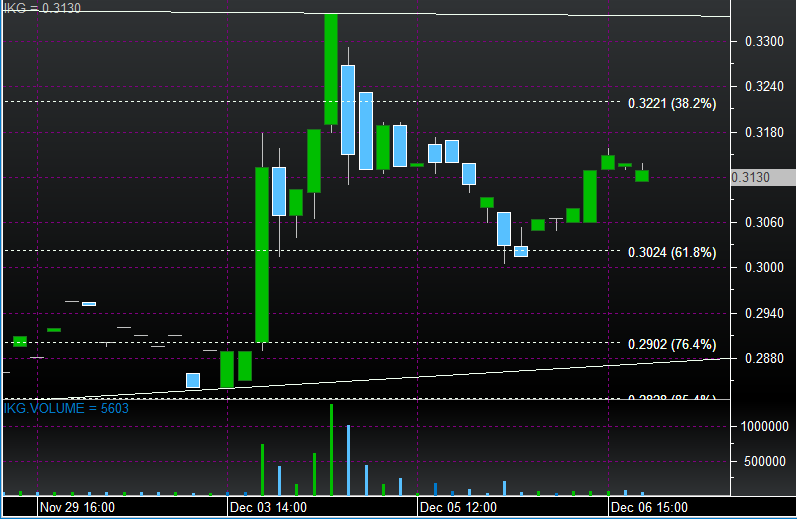
Task: Select the 0.2902 (76.4%) Fibonacci level label
Action: (x=672, y=344)
